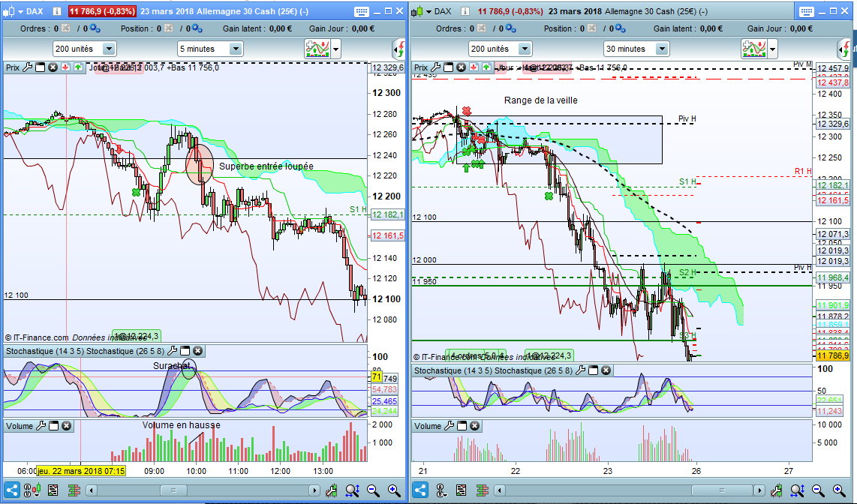Open Prix settings wrench in left chart

pos(27,67)
